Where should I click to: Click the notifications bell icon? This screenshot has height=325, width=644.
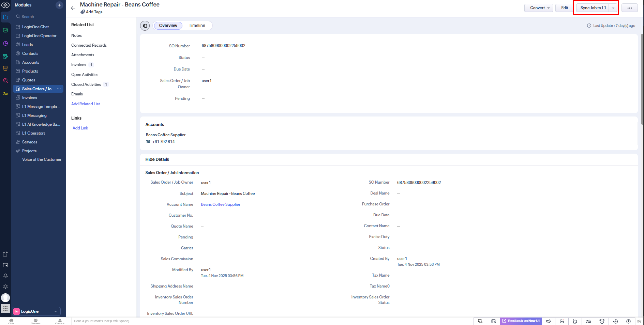(5, 276)
